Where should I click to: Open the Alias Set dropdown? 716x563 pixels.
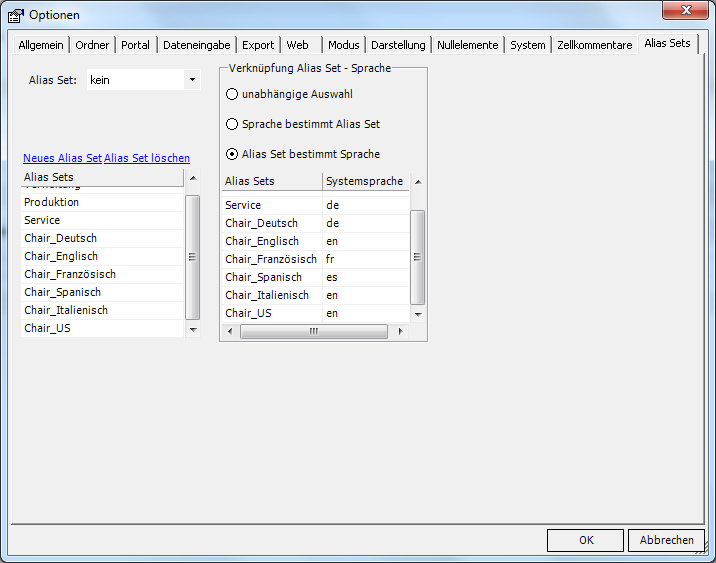click(x=192, y=80)
